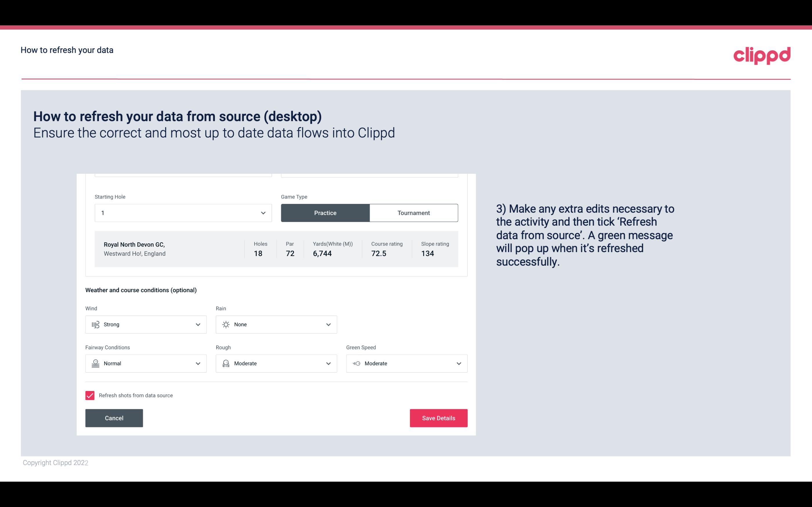Click the Save Details button
This screenshot has height=507, width=812.
tap(438, 418)
